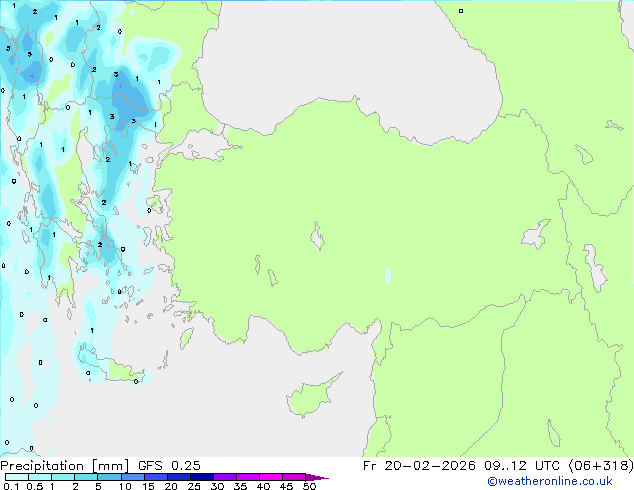
Task: Click the '0.1' legend scale label
Action: tap(11, 486)
